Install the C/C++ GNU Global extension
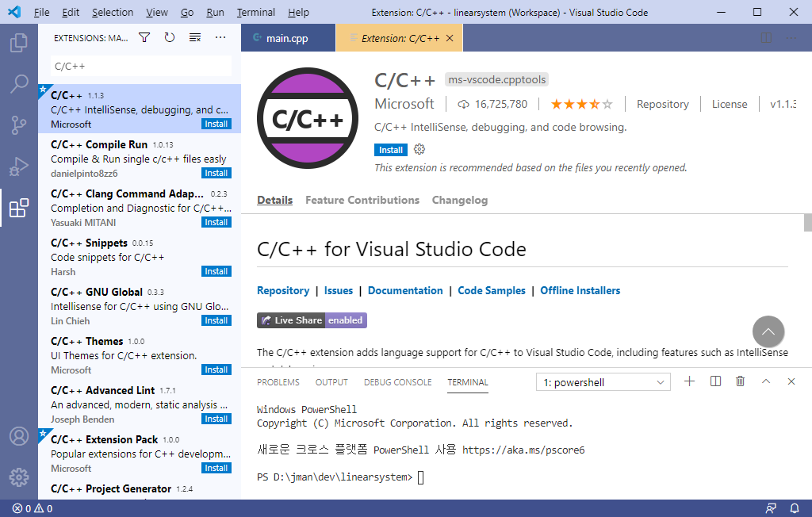This screenshot has width=812, height=517. point(216,320)
